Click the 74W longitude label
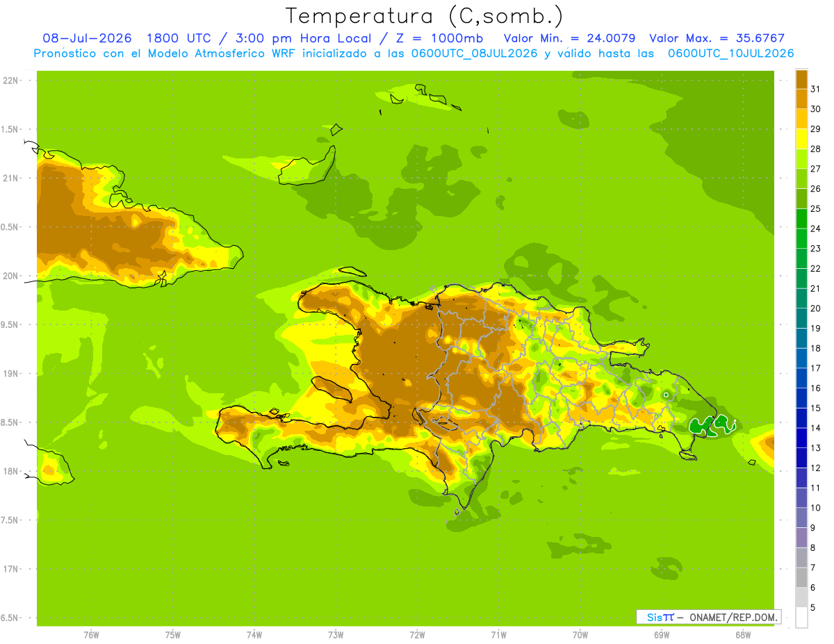The image size is (834, 644). [x=254, y=634]
